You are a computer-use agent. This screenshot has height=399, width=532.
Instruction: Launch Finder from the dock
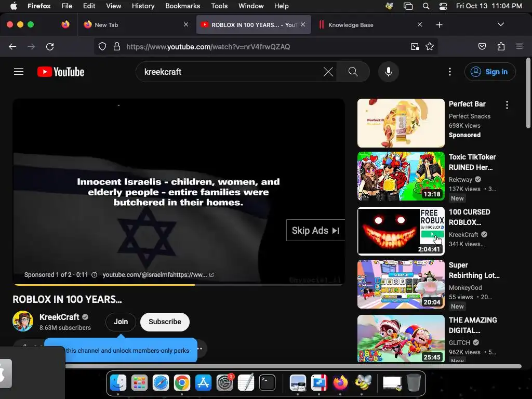point(118,383)
